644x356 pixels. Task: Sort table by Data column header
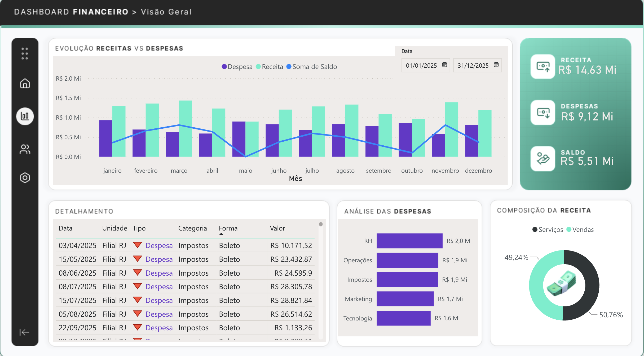pyautogui.click(x=65, y=228)
